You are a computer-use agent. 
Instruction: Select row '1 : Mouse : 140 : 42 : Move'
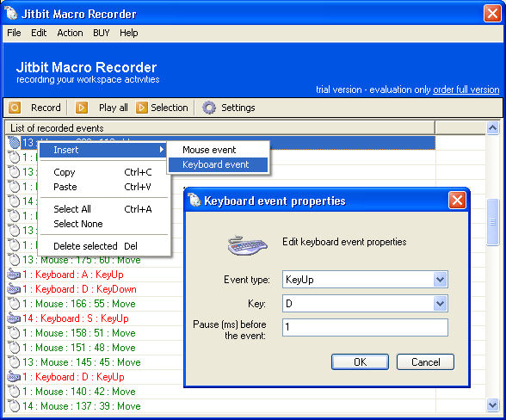79,392
